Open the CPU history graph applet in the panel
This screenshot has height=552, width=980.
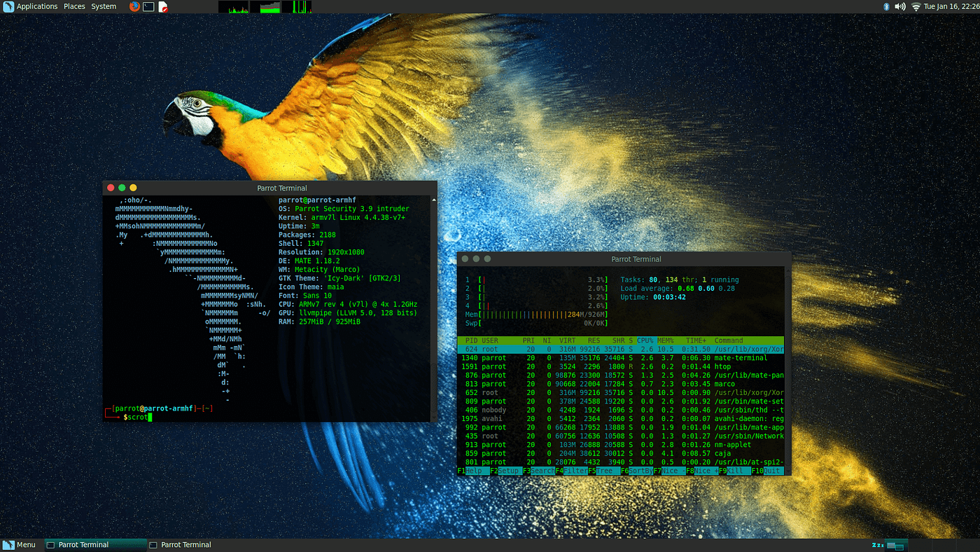234,6
